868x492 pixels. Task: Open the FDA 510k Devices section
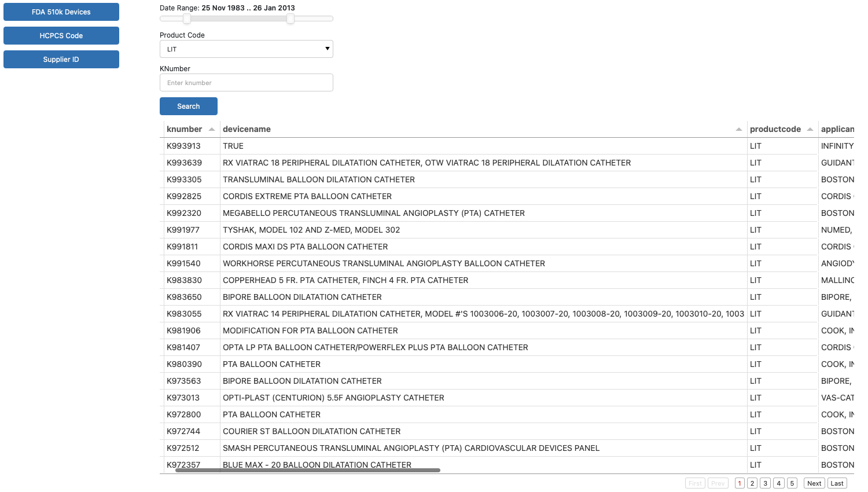pyautogui.click(x=61, y=12)
